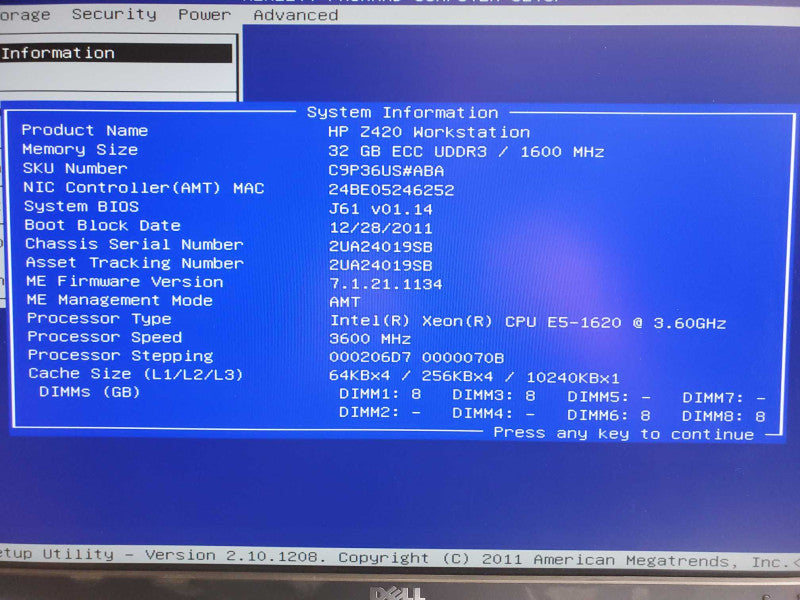Click the SKU Number label
This screenshot has width=800, height=600.
point(75,168)
